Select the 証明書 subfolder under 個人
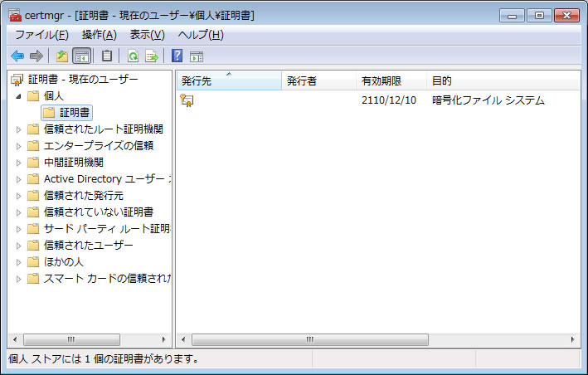Screen dimensions: 588x375 pyautogui.click(x=66, y=113)
